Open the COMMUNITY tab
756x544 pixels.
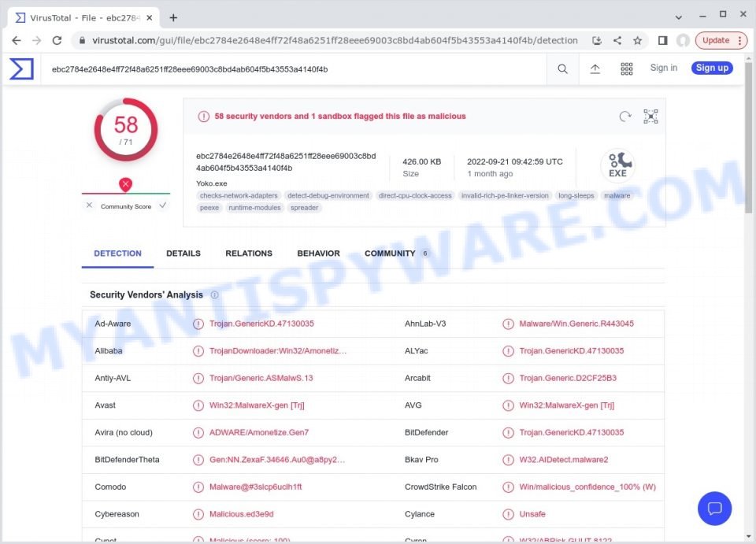coord(395,253)
